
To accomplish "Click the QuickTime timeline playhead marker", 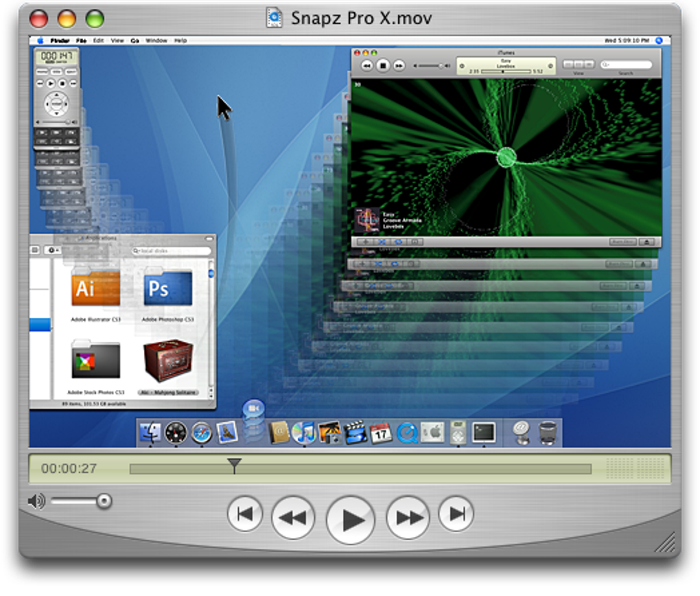I will (234, 465).
